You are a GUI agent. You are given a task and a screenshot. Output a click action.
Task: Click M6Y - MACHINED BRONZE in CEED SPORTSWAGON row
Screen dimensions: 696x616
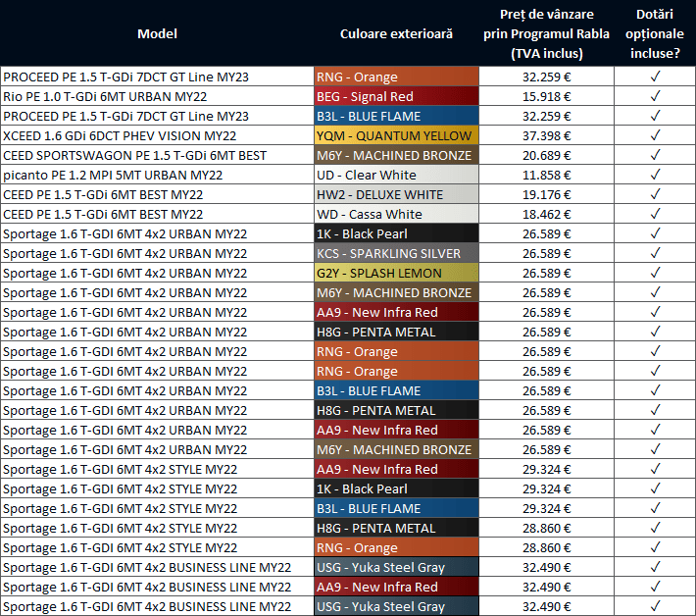[x=396, y=155]
